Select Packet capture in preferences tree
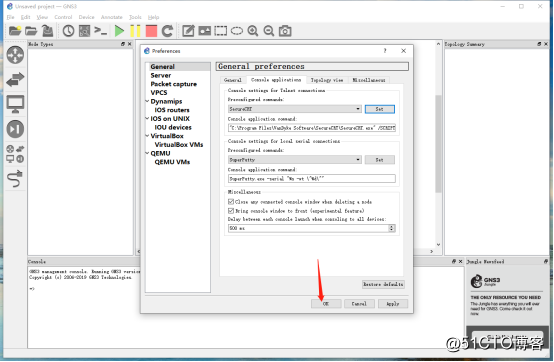 pyautogui.click(x=173, y=84)
